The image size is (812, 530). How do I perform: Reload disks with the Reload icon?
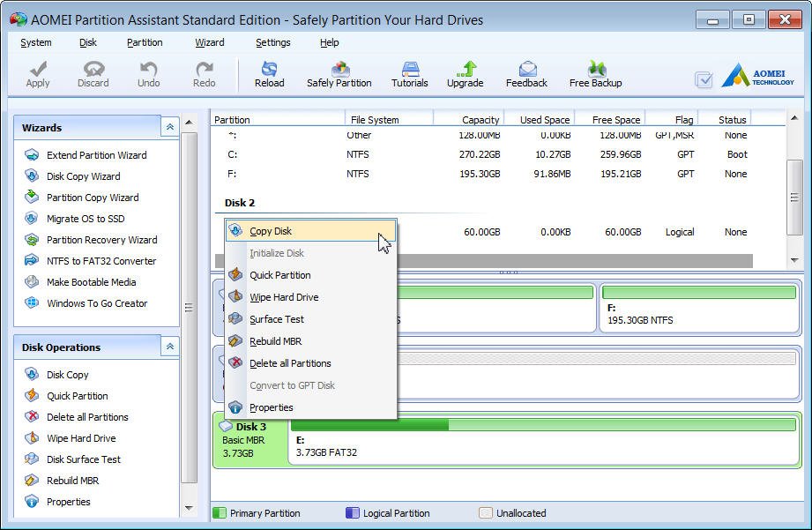[x=269, y=75]
